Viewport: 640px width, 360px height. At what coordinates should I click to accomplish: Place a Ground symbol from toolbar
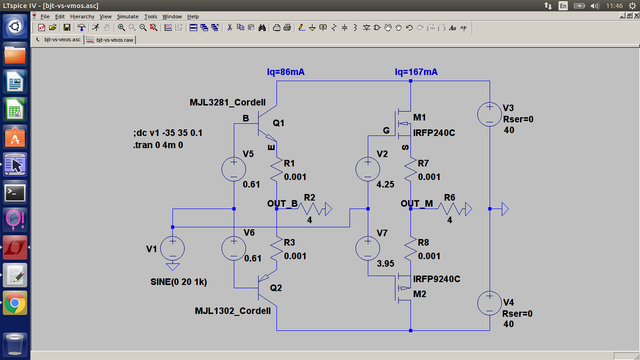[x=312, y=28]
